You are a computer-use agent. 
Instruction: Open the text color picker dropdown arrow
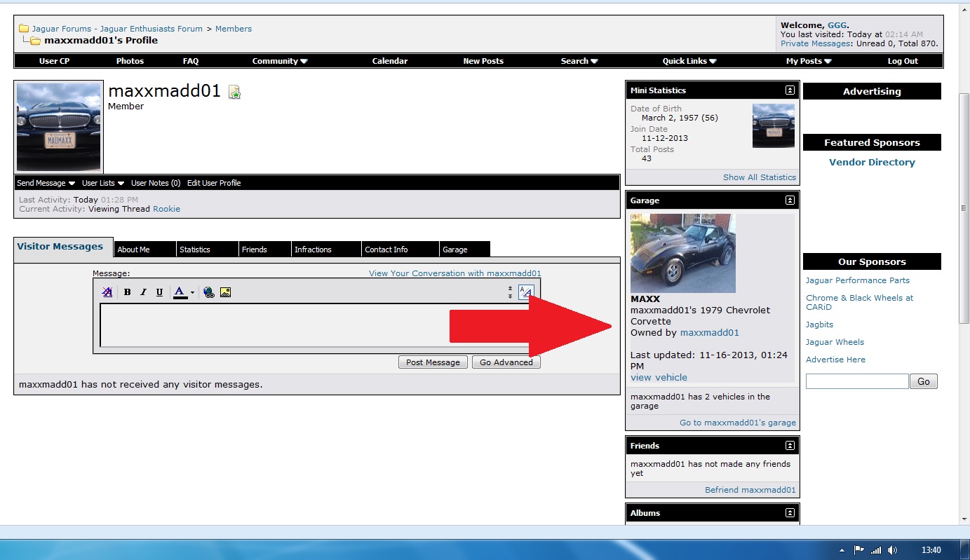tap(192, 293)
